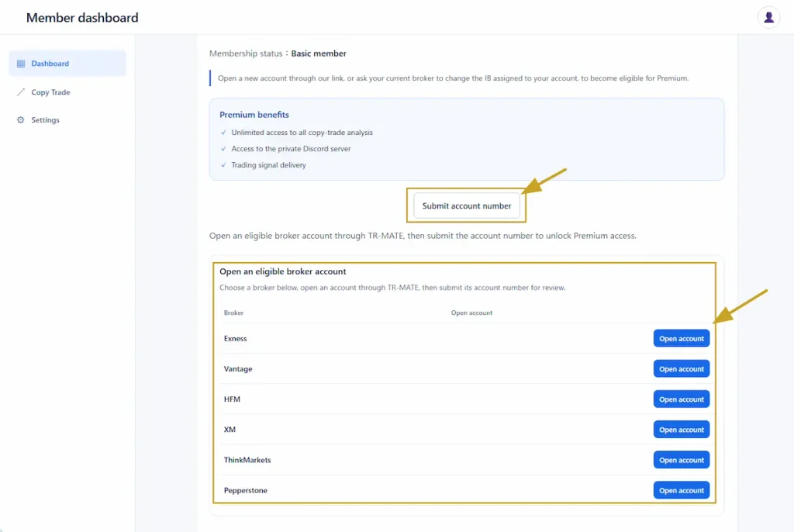Image resolution: width=794 pixels, height=532 pixels.
Task: Go to Dashboard in the sidebar
Action: (67, 64)
